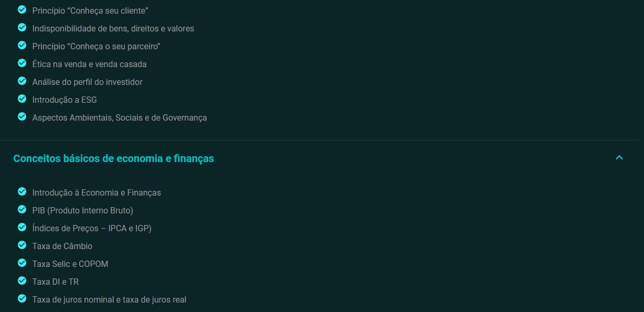Image resolution: width=644 pixels, height=312 pixels.
Task: Click the Introdução a ESG lesson text
Action: 65,100
